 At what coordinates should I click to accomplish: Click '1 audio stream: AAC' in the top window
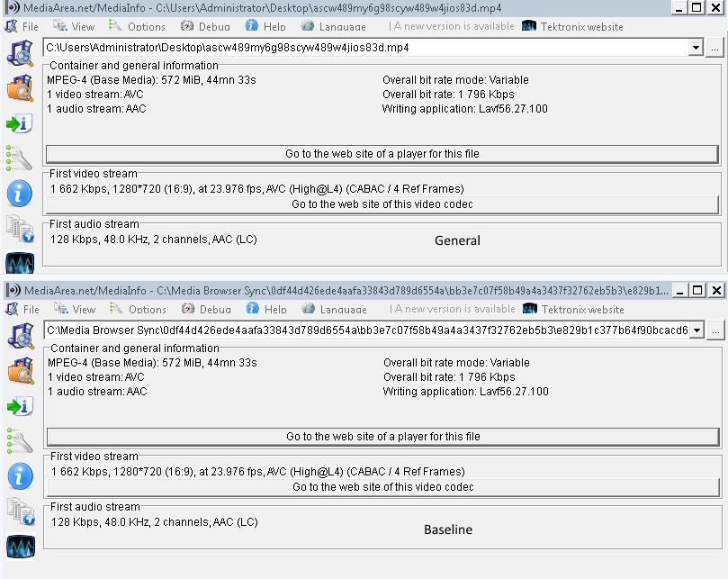[96, 109]
